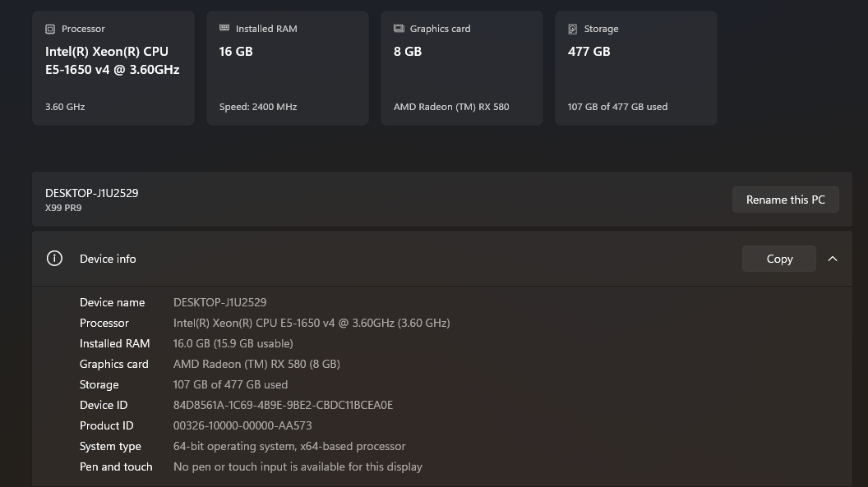Click the Storage drive icon
Image resolution: width=868 pixels, height=487 pixels.
pyautogui.click(x=572, y=29)
